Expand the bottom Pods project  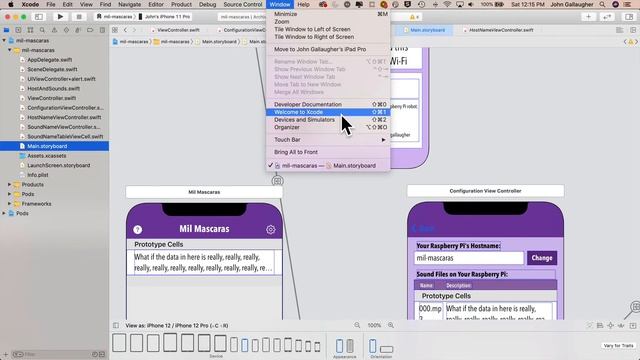tap(4, 213)
